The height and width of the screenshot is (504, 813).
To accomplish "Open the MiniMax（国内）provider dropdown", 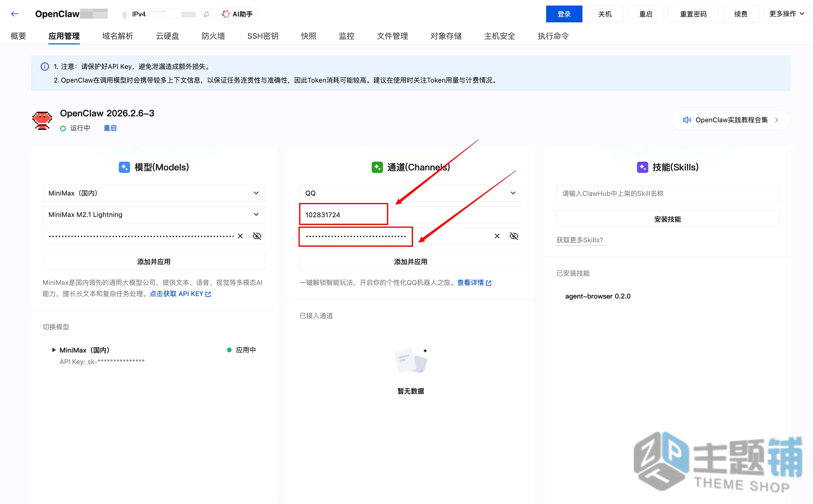I will (x=154, y=193).
